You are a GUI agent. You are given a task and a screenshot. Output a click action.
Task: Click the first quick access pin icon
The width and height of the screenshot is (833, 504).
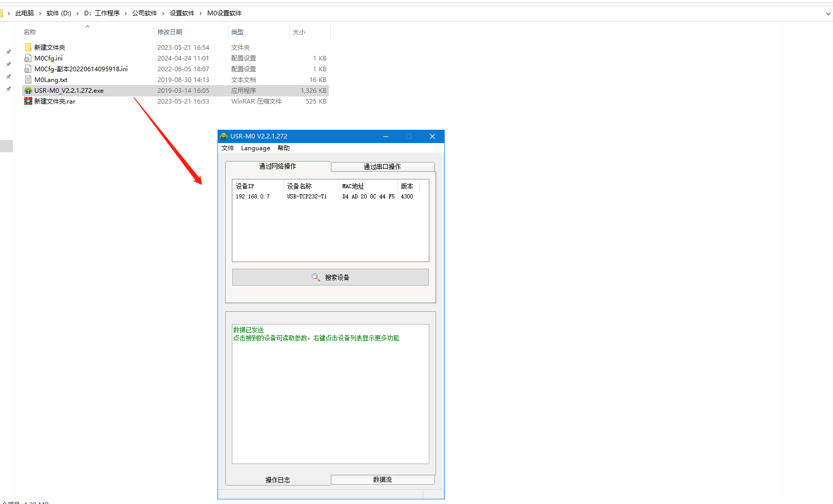(8, 52)
